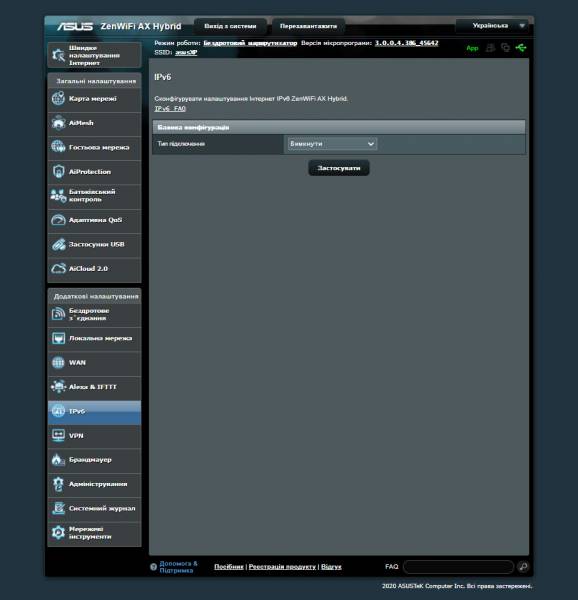Screen dimensions: 578x600
Task: Click the printer status icon in header
Action: click(x=490, y=48)
